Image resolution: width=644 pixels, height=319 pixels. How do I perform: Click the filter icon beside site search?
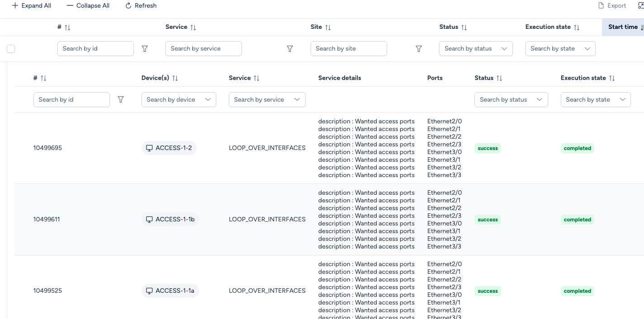coord(419,49)
